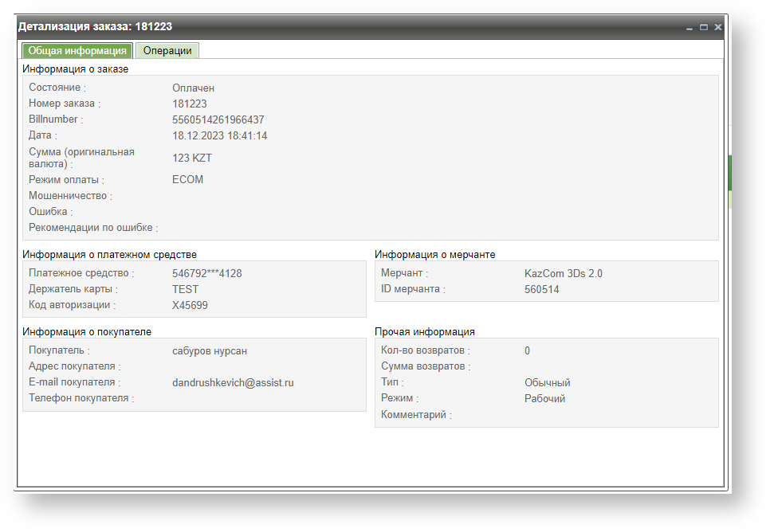This screenshot has width=770, height=532.
Task: Maximize the order details window
Action: pos(703,27)
